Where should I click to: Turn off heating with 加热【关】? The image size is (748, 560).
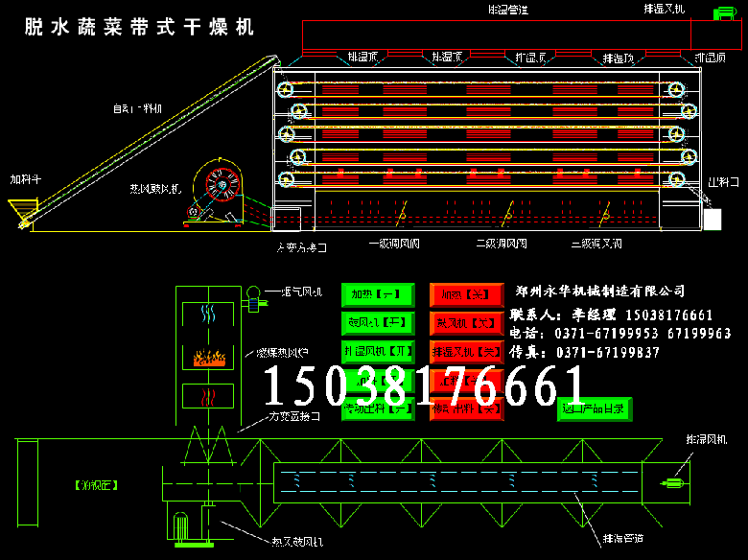click(466, 293)
